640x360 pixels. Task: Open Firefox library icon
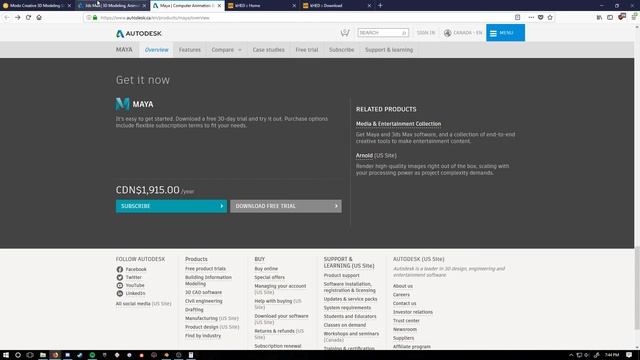599,18
